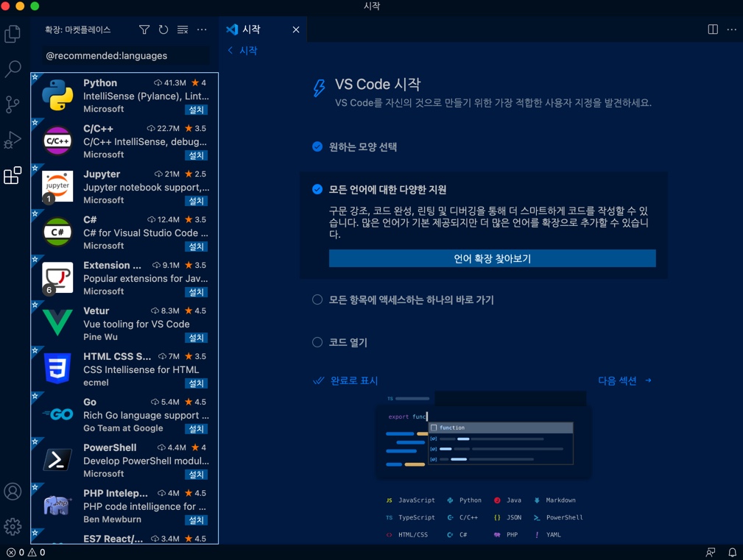The height and width of the screenshot is (560, 743).
Task: Open notifications bell in status bar
Action: (732, 553)
